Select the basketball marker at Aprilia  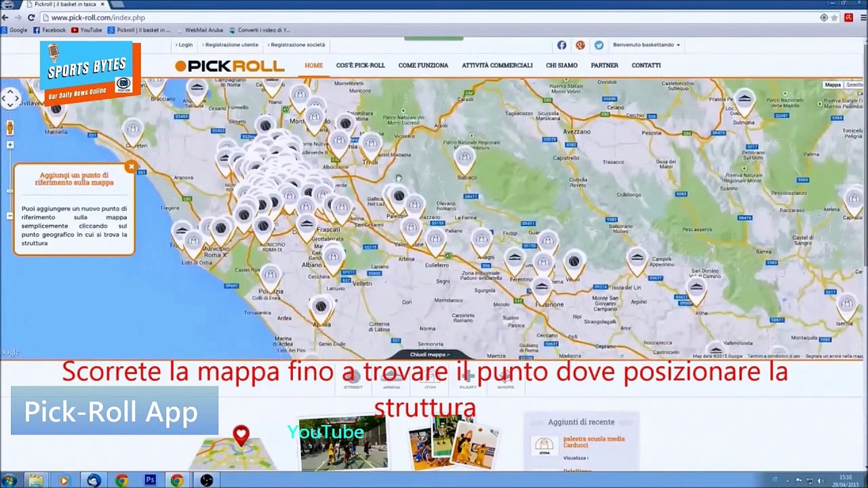(321, 308)
